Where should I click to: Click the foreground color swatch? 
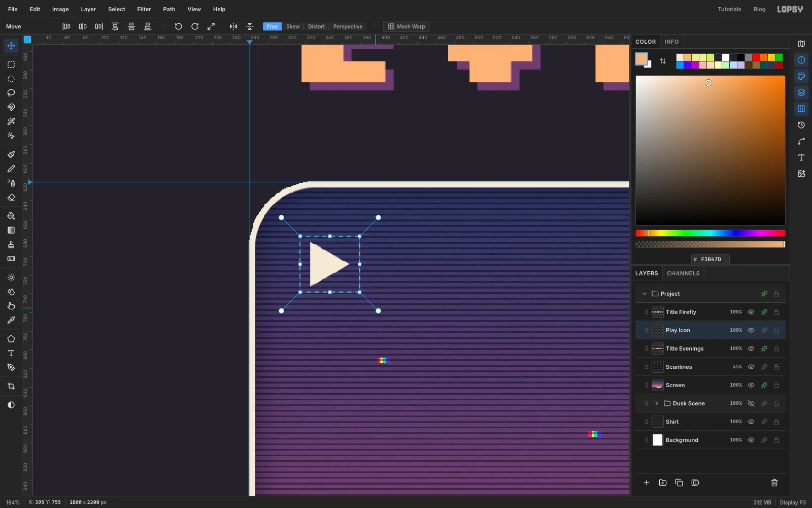tap(641, 58)
